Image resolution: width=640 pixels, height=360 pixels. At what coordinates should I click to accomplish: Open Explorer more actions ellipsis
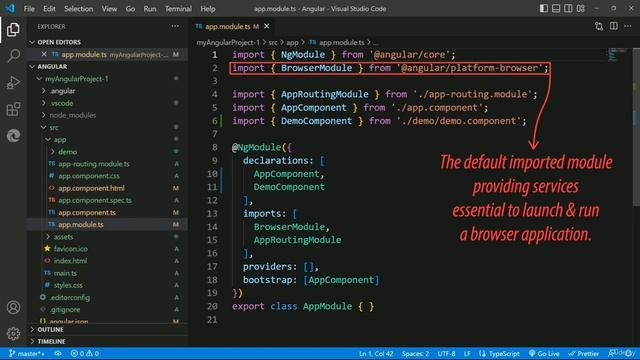(x=175, y=26)
